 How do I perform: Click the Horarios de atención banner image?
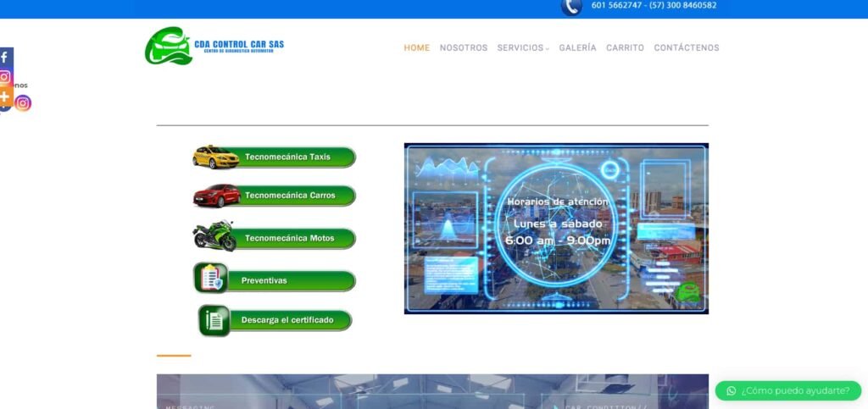coord(556,229)
